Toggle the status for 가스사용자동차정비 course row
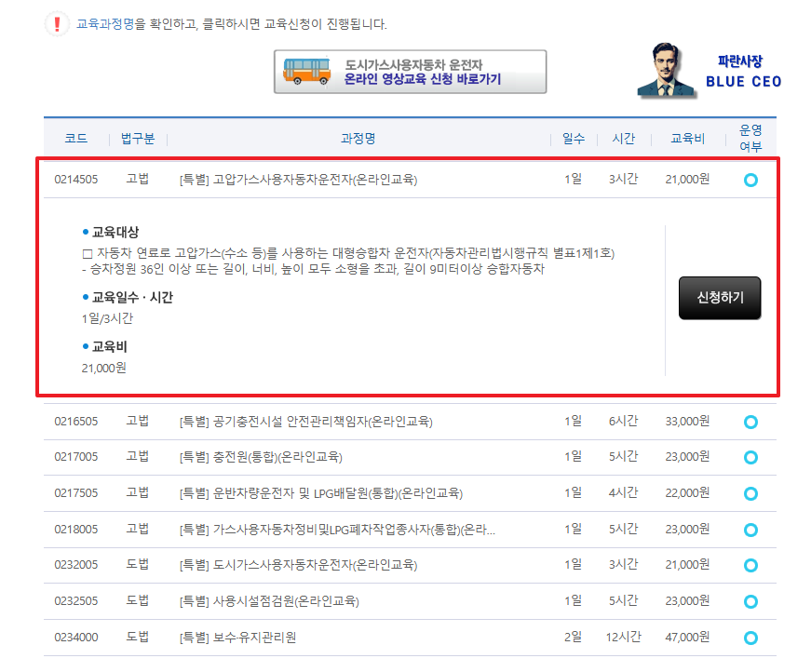This screenshot has width=811, height=672. [x=750, y=529]
